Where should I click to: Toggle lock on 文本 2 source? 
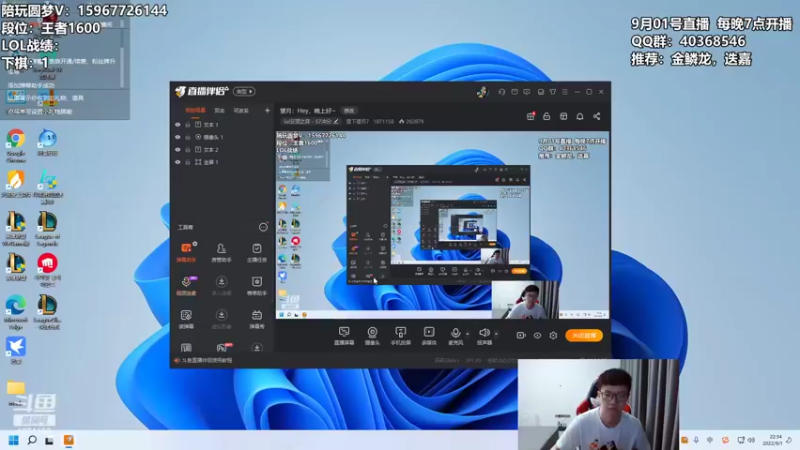(188, 149)
